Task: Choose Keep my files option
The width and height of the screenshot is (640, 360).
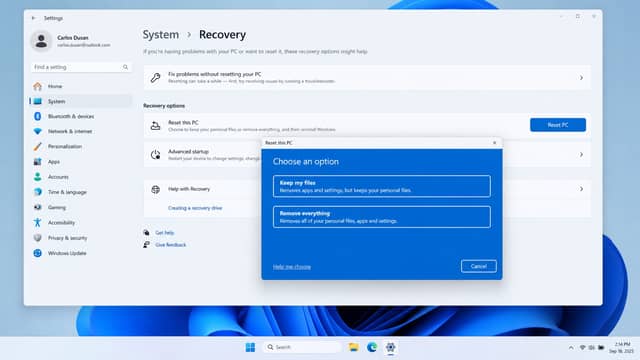Action: (x=382, y=186)
